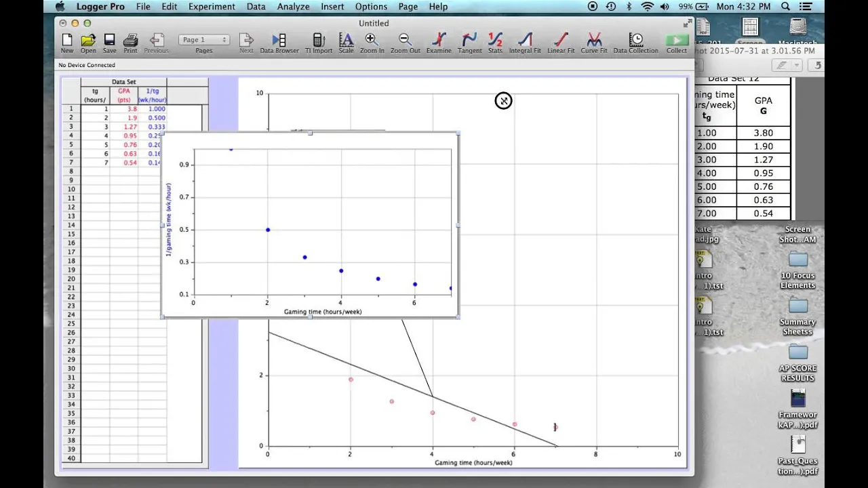Open the 10 Focus Elements desktop folder
Screen dimensions: 868x488
(x=798, y=270)
